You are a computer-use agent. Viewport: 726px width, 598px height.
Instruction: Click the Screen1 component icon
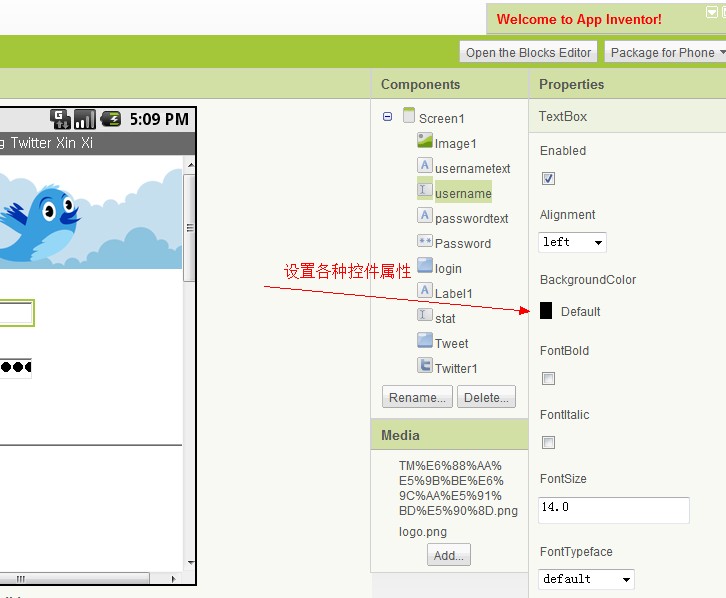409,115
